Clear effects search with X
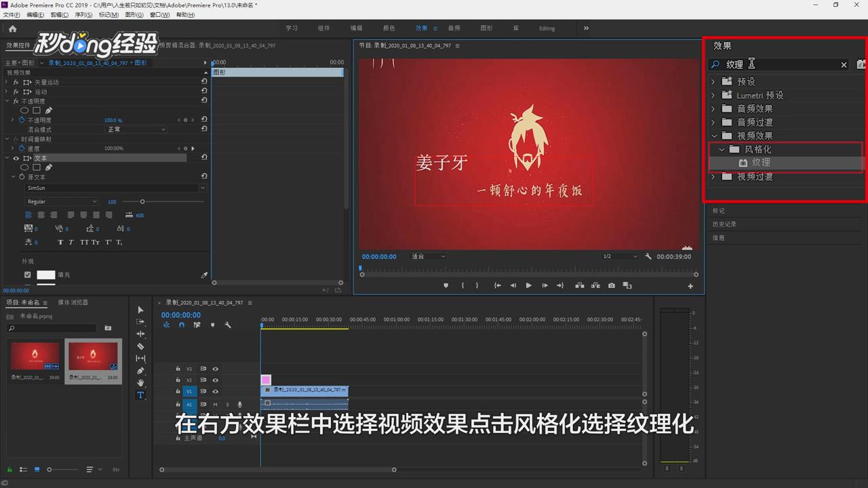868x488 pixels. [x=844, y=65]
